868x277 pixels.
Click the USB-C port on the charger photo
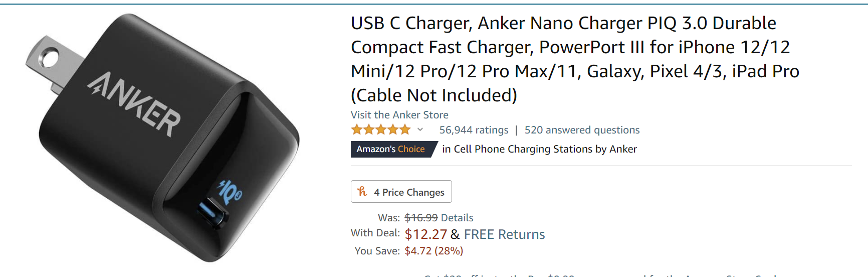(x=213, y=213)
